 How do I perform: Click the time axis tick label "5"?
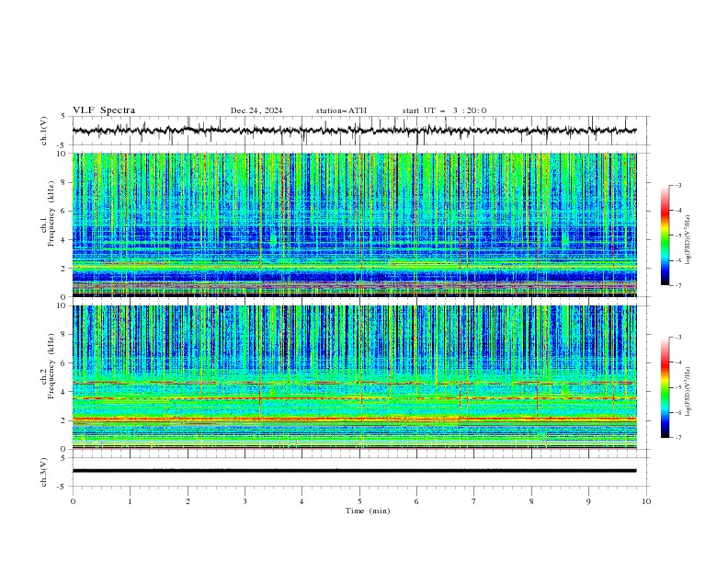(x=359, y=501)
